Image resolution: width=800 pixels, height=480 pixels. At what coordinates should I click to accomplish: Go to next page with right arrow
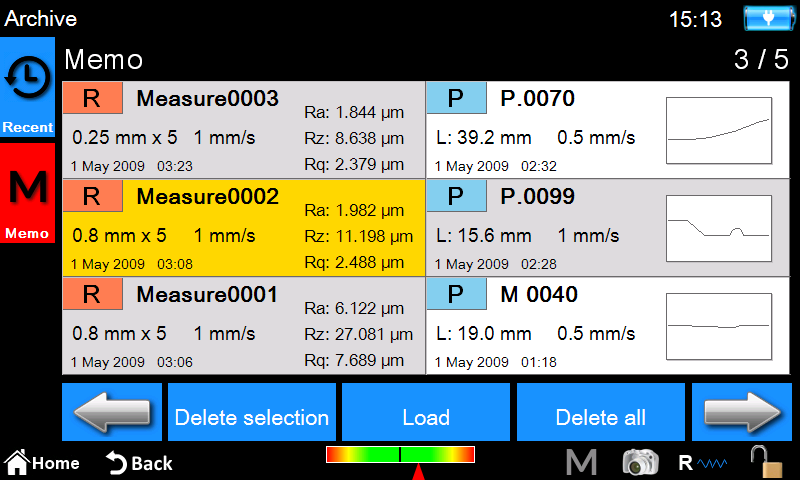tap(742, 412)
